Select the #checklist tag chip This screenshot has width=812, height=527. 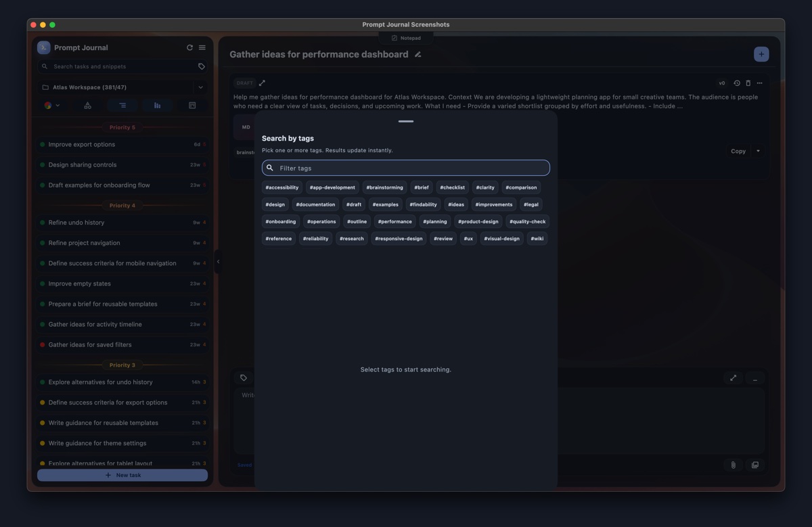point(452,187)
